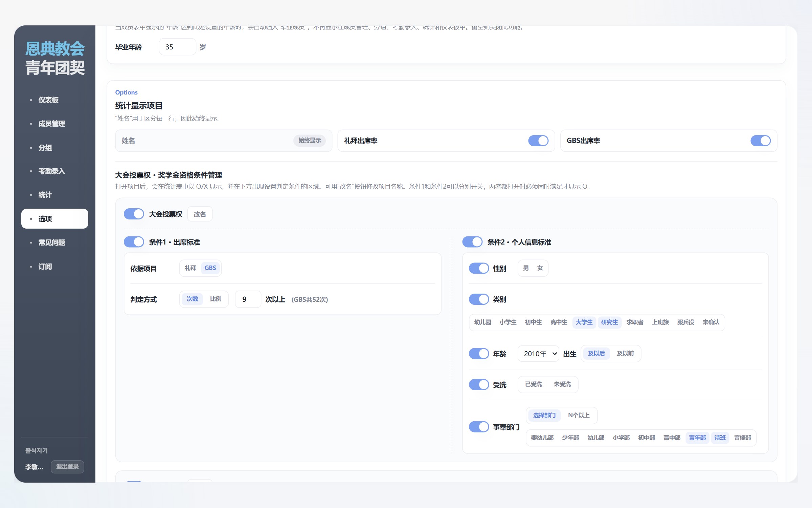Toggle 条件2 · 个人信息标准 switch
Screen dimensions: 812x508
[472, 242]
